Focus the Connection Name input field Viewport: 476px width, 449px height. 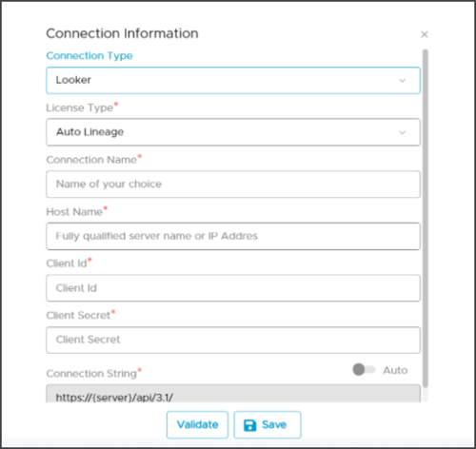pyautogui.click(x=233, y=185)
